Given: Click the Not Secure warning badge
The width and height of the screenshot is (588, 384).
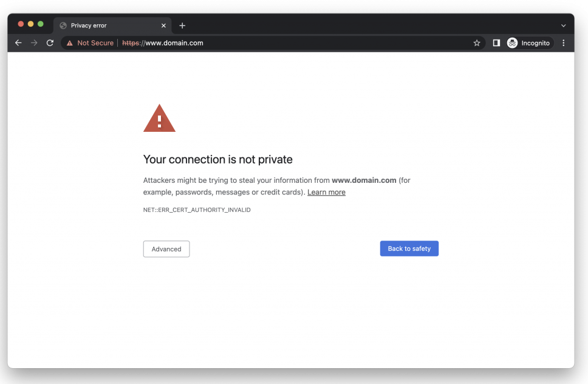Looking at the screenshot, I should point(89,43).
